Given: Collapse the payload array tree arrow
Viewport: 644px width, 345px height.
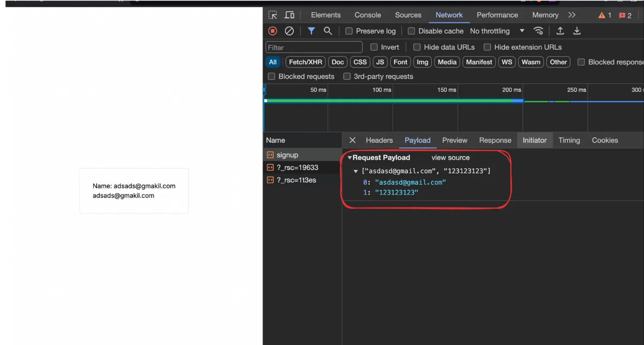Looking at the screenshot, I should tap(356, 171).
